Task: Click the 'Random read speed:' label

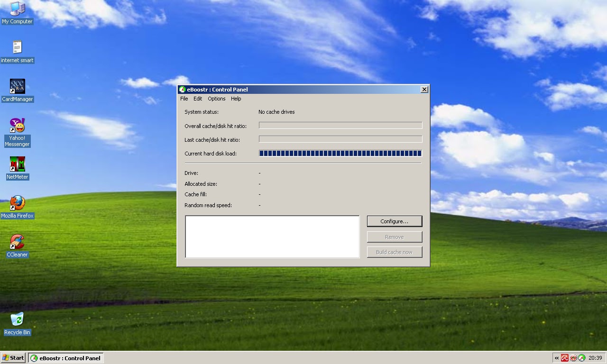Action: point(208,205)
